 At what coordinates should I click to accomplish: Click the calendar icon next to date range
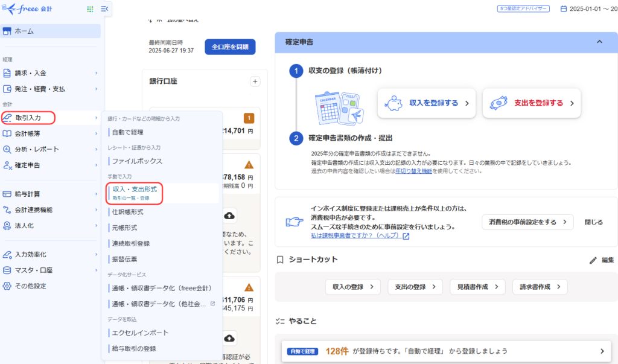coord(564,9)
